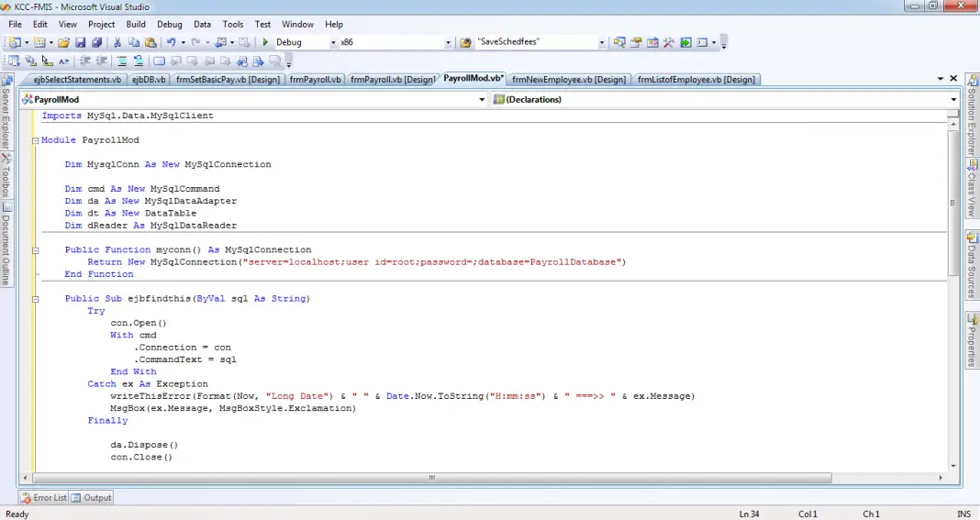
Task: Open the x86 platform dropdown
Action: pos(448,42)
